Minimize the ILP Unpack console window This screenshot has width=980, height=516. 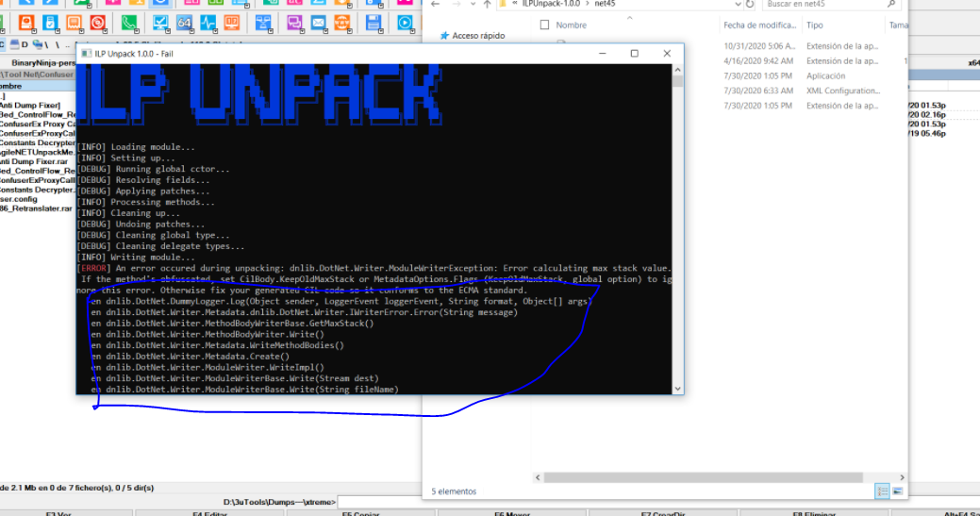(x=603, y=54)
